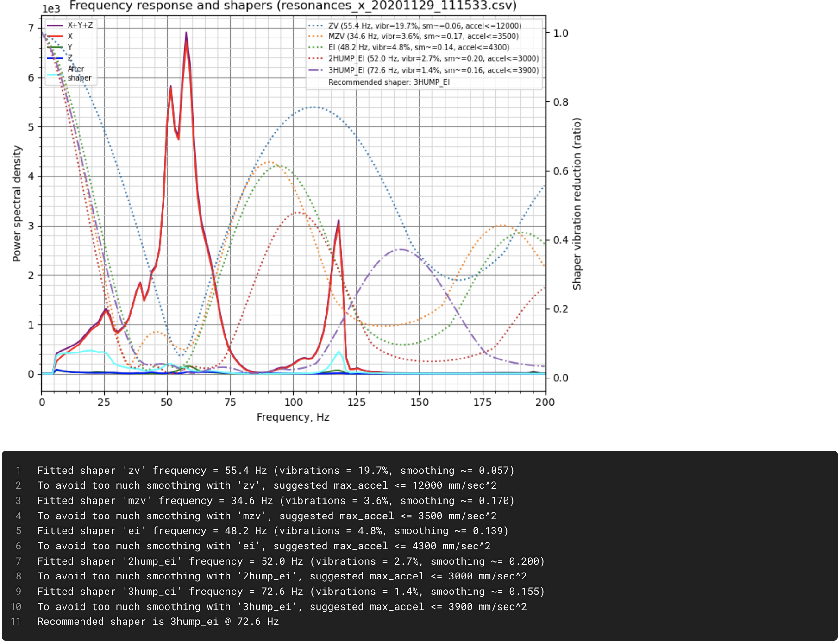The width and height of the screenshot is (840, 642).
Task: Click the 'Power spectral density' y-axis label
Action: point(17,204)
